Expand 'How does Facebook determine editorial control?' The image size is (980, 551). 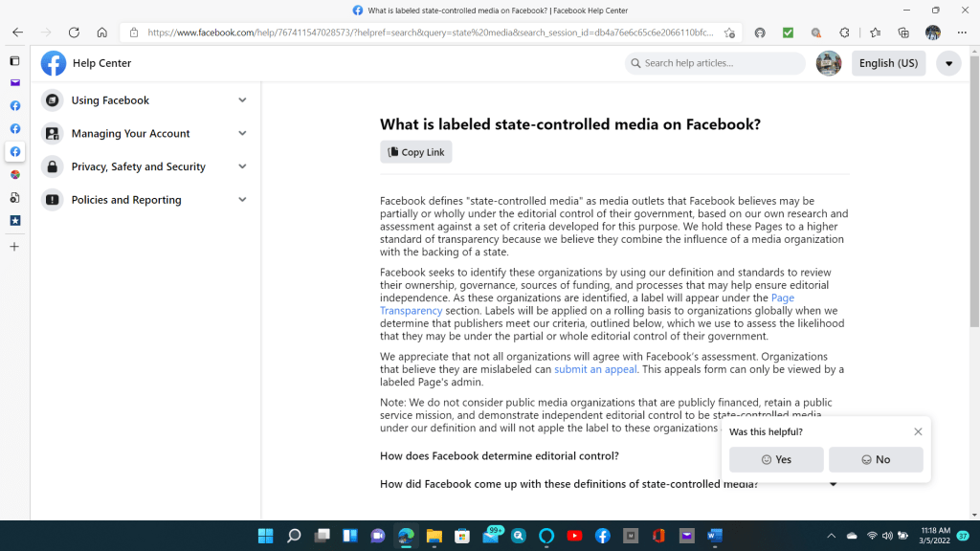click(500, 456)
